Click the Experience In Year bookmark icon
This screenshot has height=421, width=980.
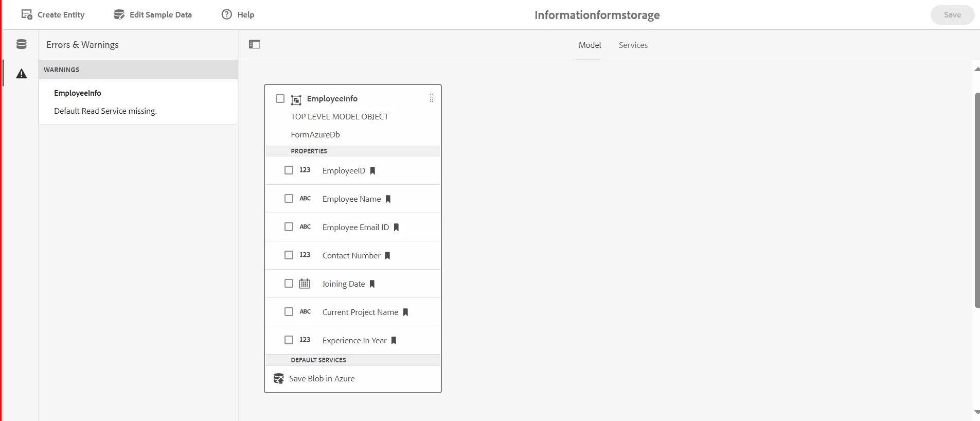click(394, 340)
